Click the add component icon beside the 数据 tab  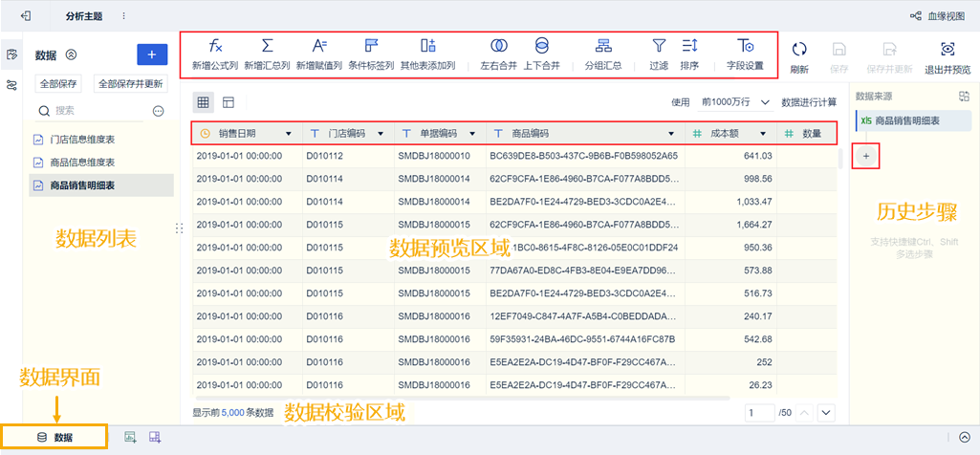tap(131, 437)
